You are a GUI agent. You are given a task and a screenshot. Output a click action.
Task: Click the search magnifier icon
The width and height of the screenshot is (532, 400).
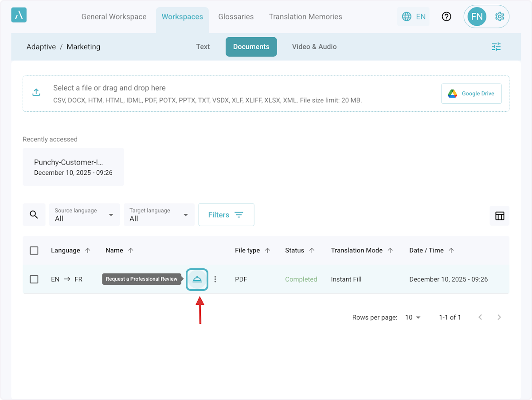pos(34,215)
